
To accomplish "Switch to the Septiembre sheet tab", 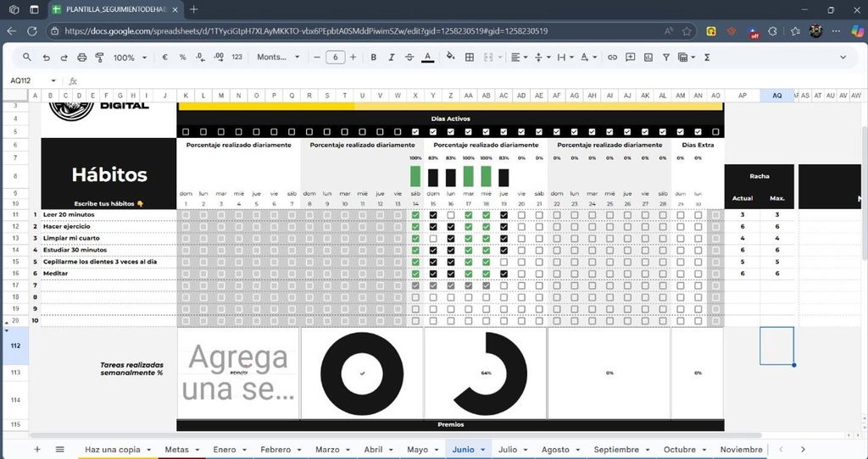I will pos(616,450).
